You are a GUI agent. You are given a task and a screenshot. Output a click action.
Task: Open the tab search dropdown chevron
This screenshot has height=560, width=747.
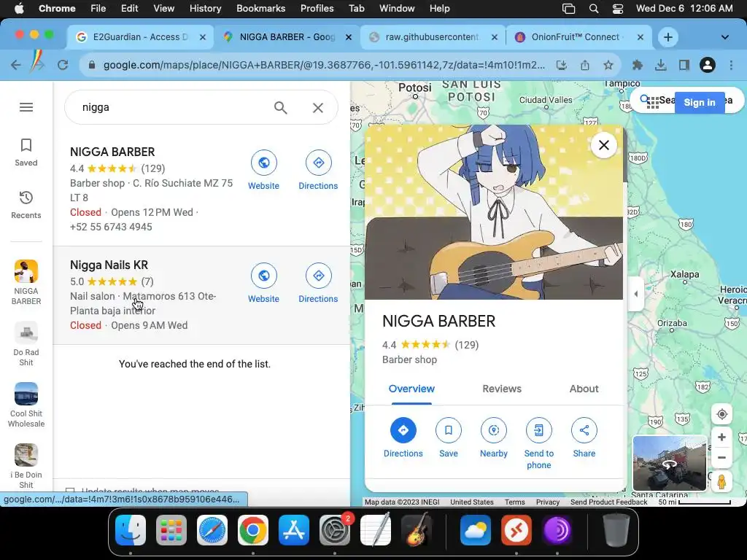point(724,37)
